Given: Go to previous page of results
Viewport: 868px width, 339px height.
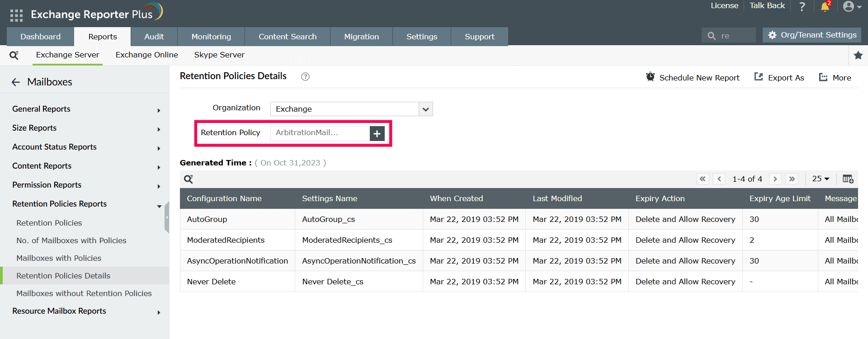Looking at the screenshot, I should [719, 179].
